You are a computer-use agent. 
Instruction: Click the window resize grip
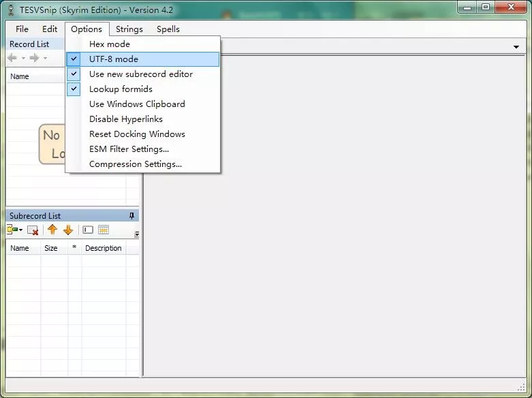pyautogui.click(x=522, y=387)
